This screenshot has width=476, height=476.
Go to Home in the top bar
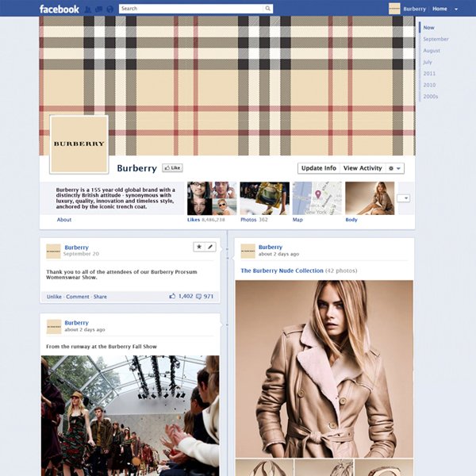pyautogui.click(x=440, y=9)
